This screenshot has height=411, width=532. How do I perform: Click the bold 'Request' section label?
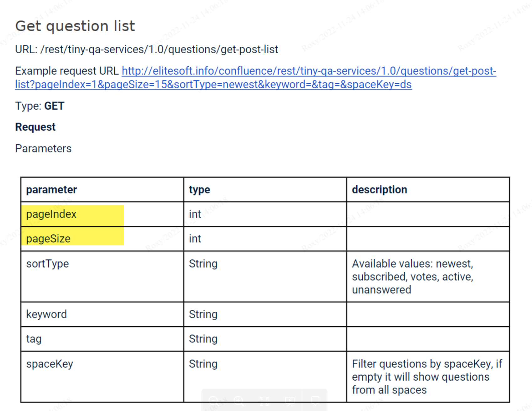pyautogui.click(x=35, y=127)
